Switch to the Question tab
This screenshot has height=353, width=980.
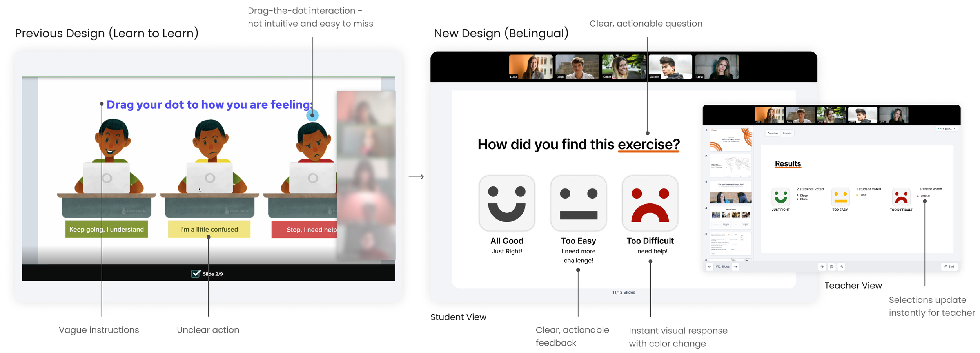pyautogui.click(x=773, y=133)
